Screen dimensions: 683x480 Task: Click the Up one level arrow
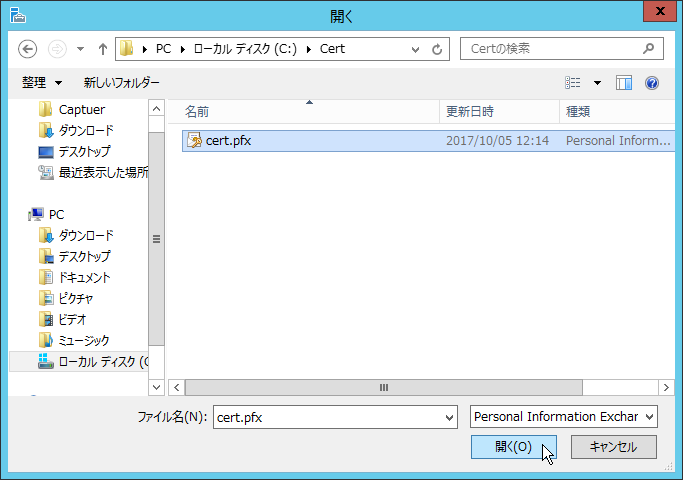tap(102, 48)
